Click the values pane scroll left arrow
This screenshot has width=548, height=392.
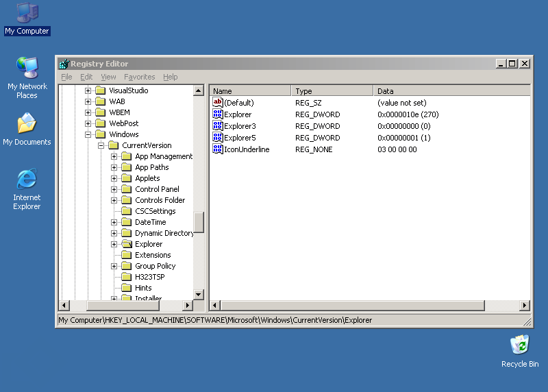click(215, 305)
